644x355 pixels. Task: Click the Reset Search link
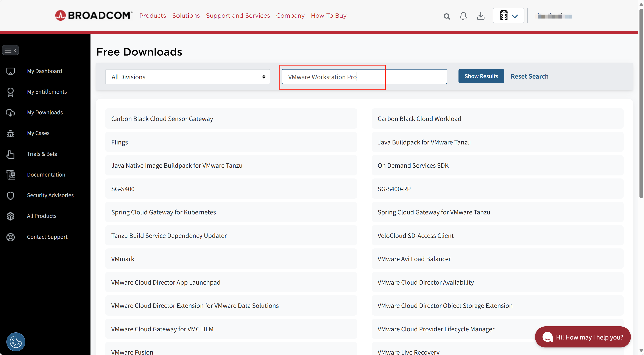[x=529, y=76]
